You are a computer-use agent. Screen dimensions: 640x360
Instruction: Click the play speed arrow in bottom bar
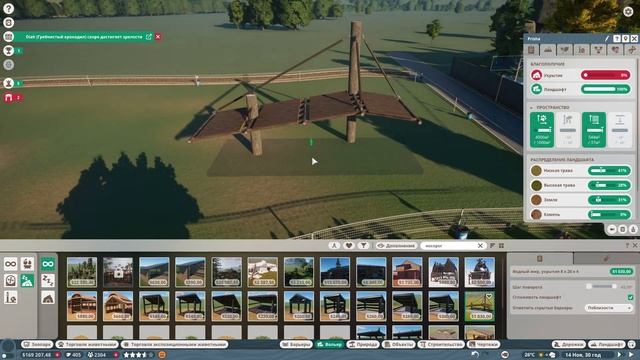pos(620,355)
